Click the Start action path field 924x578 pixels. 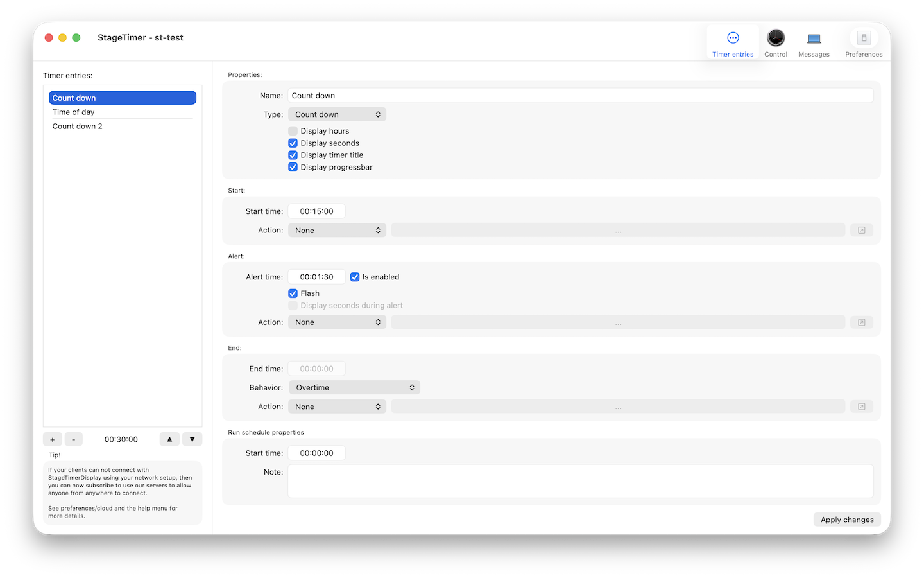coord(618,231)
